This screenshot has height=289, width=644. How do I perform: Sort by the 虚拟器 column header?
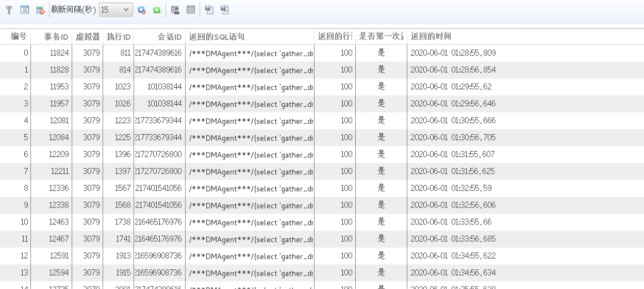point(88,37)
